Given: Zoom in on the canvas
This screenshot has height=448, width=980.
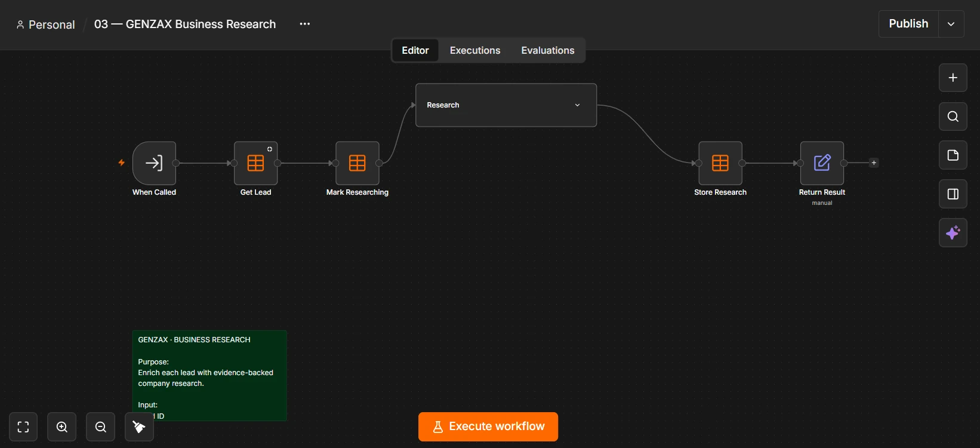Looking at the screenshot, I should pyautogui.click(x=62, y=426).
